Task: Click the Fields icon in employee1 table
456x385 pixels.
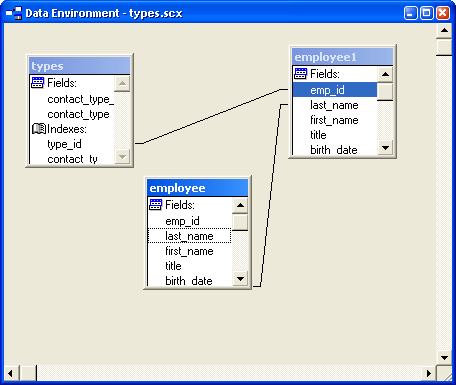Action: (x=300, y=73)
